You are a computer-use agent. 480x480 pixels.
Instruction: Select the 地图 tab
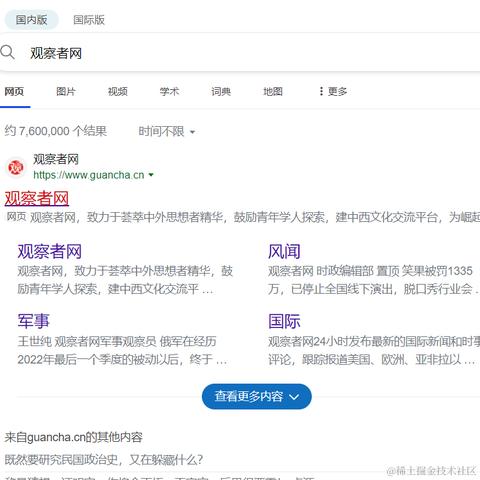(273, 91)
